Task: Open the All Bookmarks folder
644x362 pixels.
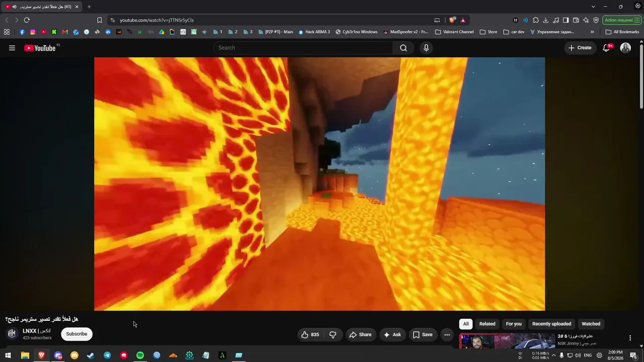Action: [x=622, y=32]
